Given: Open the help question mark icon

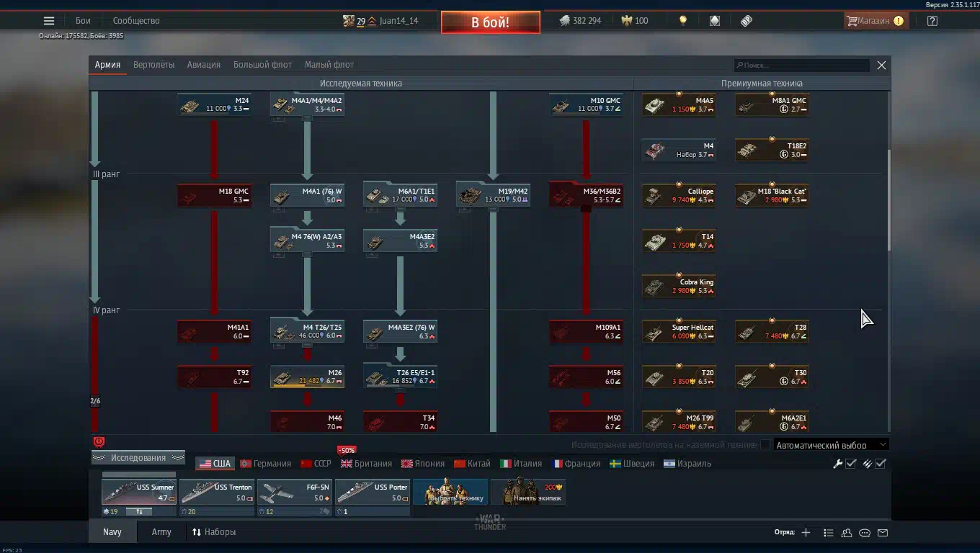Looking at the screenshot, I should tap(932, 21).
